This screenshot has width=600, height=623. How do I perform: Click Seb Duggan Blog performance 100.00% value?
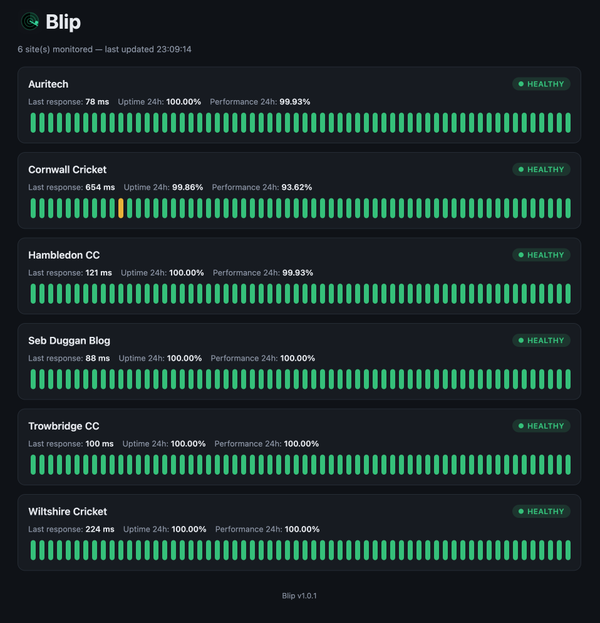click(x=298, y=358)
